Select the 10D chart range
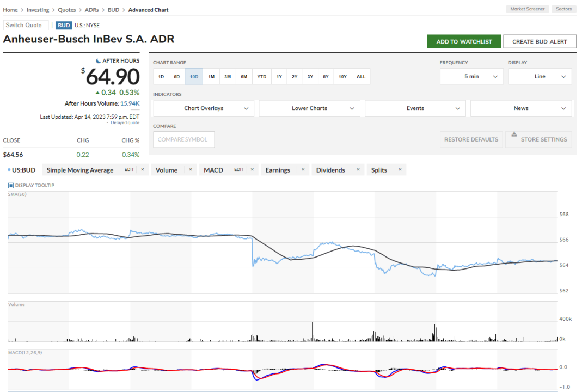Screen dimensions: 582x392 click(194, 77)
